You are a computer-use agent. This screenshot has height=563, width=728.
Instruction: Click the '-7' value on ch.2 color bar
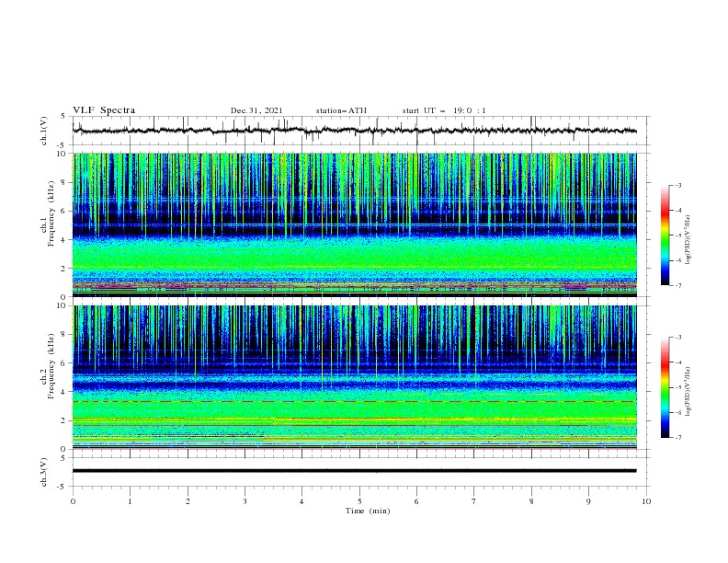click(677, 437)
